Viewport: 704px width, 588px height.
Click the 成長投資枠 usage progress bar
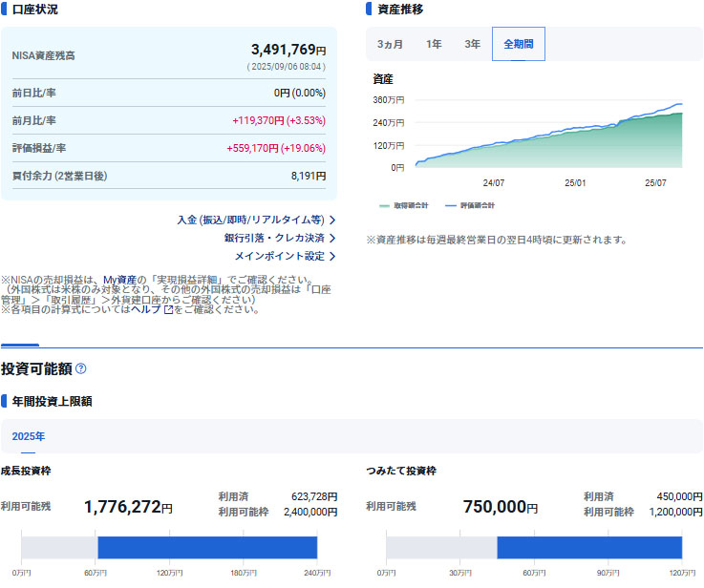click(x=169, y=548)
